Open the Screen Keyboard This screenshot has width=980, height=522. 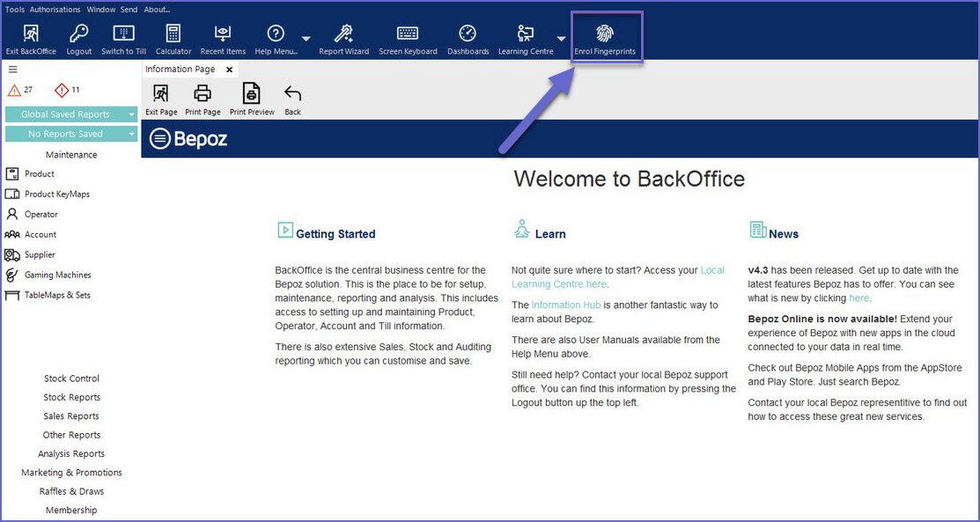[x=408, y=35]
